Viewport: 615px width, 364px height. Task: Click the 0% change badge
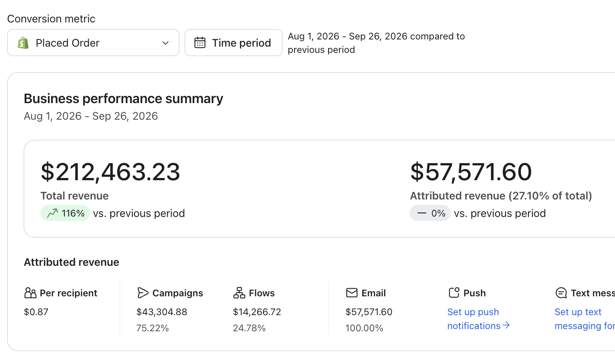click(430, 213)
